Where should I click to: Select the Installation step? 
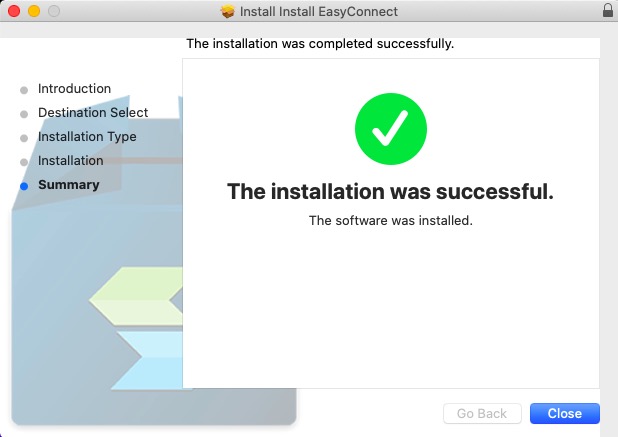click(x=71, y=161)
